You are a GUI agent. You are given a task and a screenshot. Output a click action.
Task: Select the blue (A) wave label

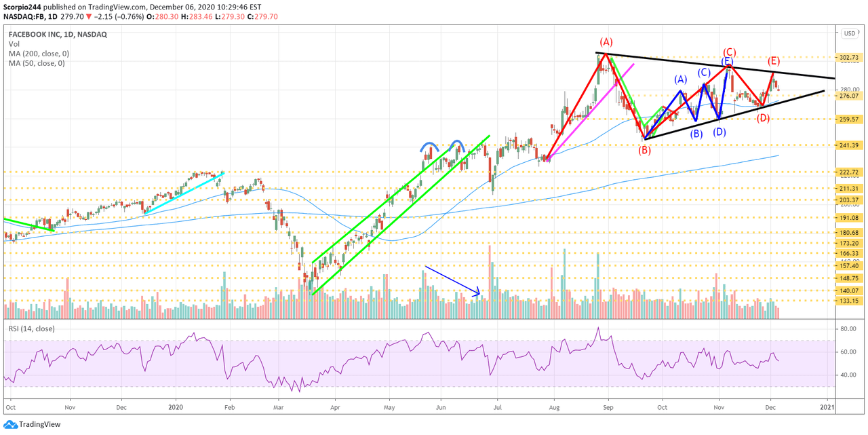681,79
